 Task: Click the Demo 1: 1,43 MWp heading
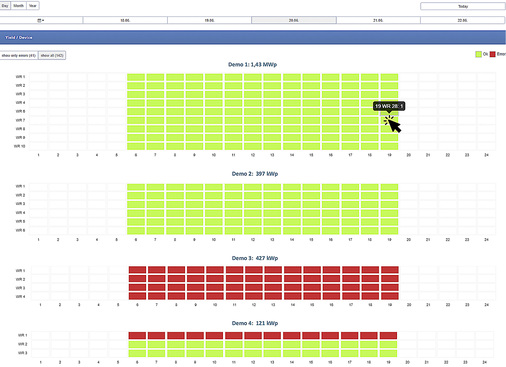[252, 64]
